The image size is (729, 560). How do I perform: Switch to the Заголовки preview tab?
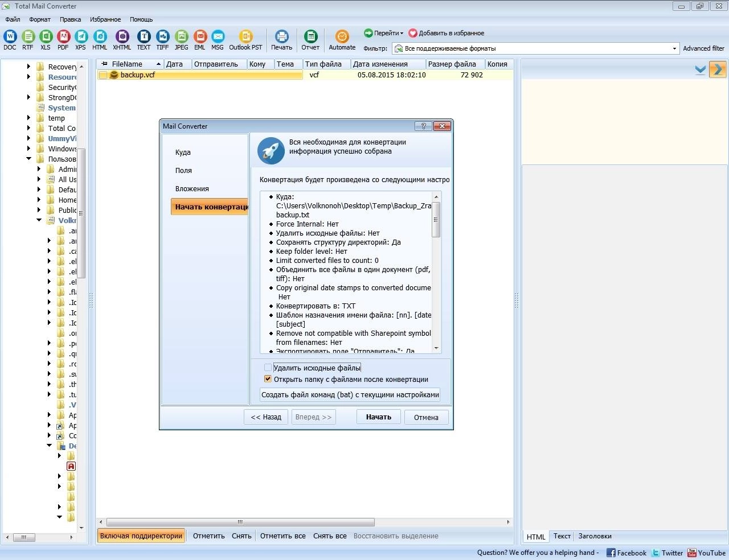tap(595, 536)
